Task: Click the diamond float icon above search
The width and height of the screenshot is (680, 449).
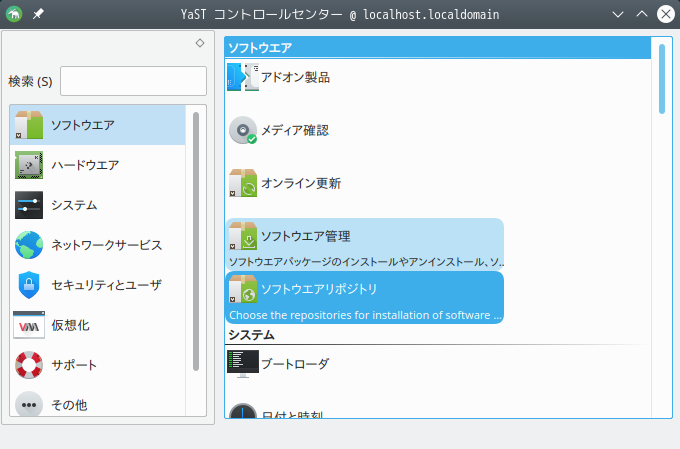Action: click(200, 43)
